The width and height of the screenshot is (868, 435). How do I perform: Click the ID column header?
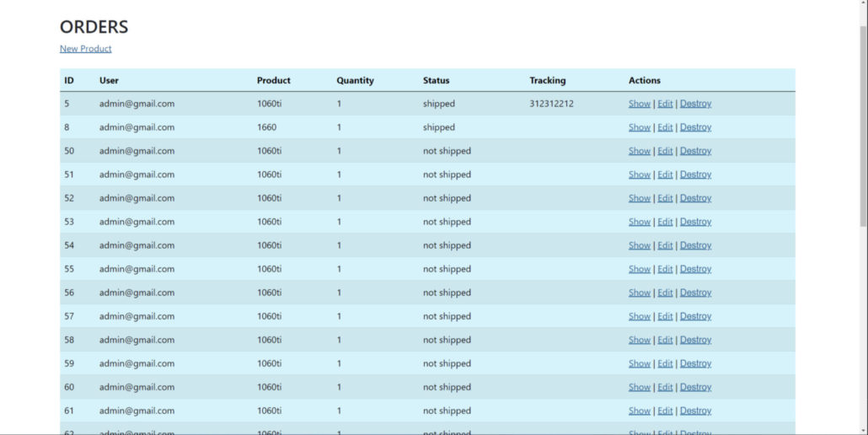(69, 80)
